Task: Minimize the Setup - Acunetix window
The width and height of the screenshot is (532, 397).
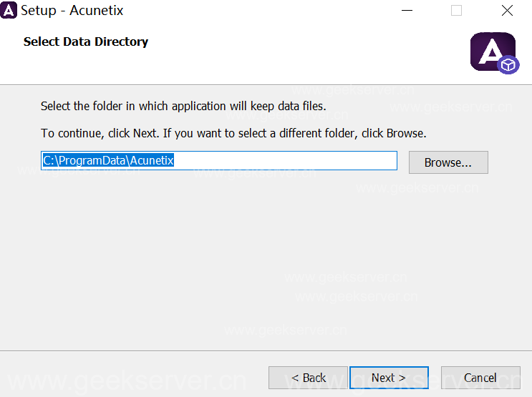Action: click(407, 11)
